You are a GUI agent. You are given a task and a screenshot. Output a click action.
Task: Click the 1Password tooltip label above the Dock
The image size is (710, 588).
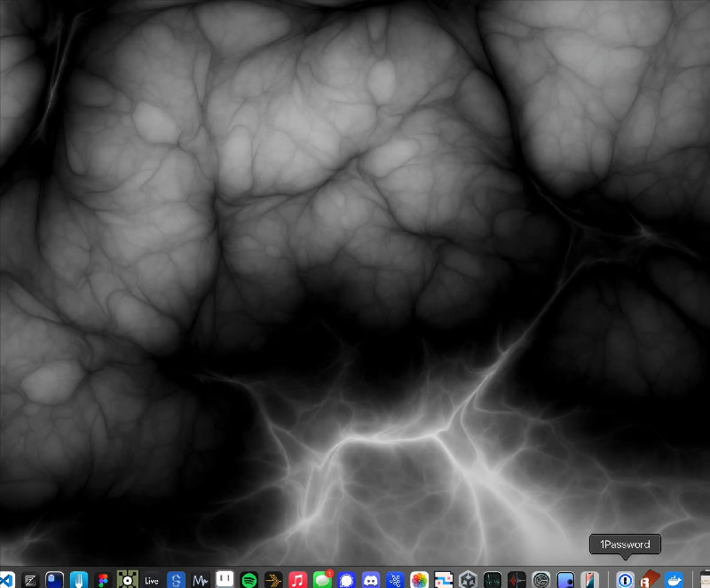click(x=625, y=545)
